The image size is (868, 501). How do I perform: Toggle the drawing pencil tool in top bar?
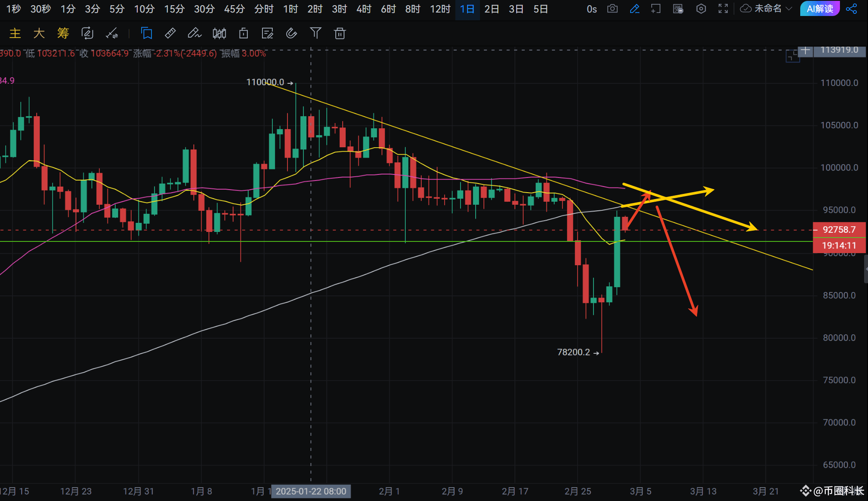click(x=634, y=9)
